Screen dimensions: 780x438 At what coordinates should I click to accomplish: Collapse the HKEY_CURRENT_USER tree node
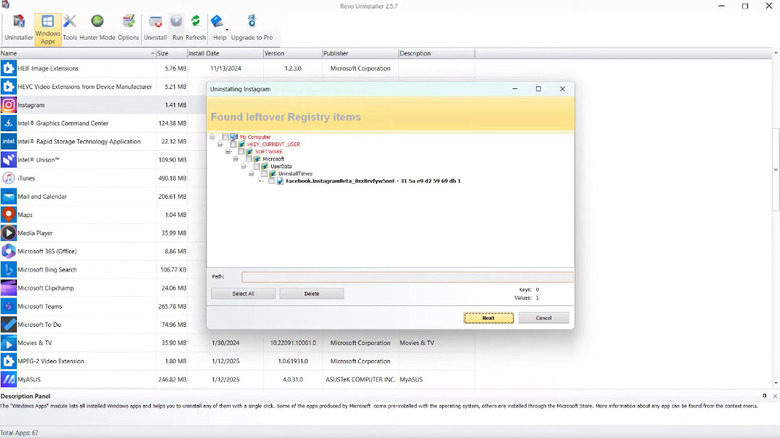[220, 144]
